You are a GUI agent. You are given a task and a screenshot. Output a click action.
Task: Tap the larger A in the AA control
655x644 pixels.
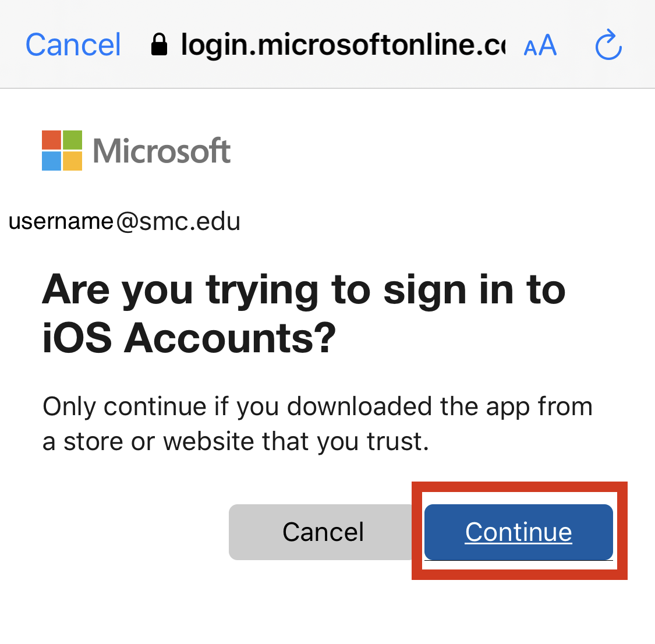[x=547, y=45]
